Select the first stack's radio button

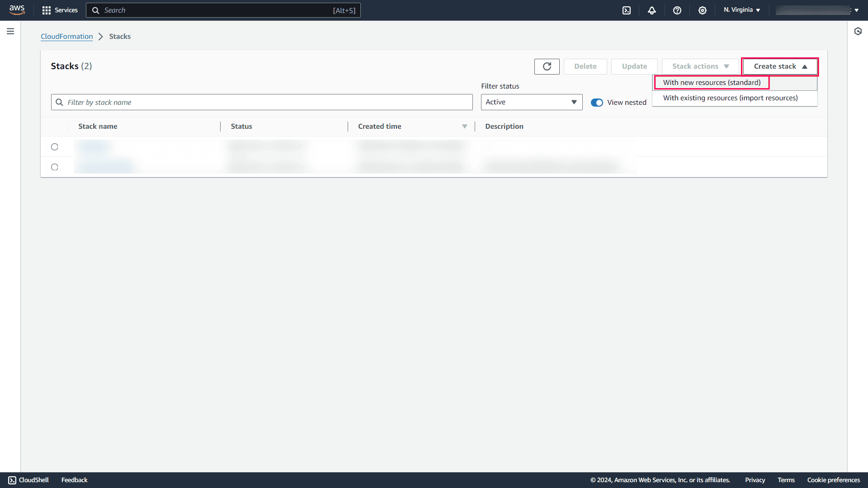55,146
